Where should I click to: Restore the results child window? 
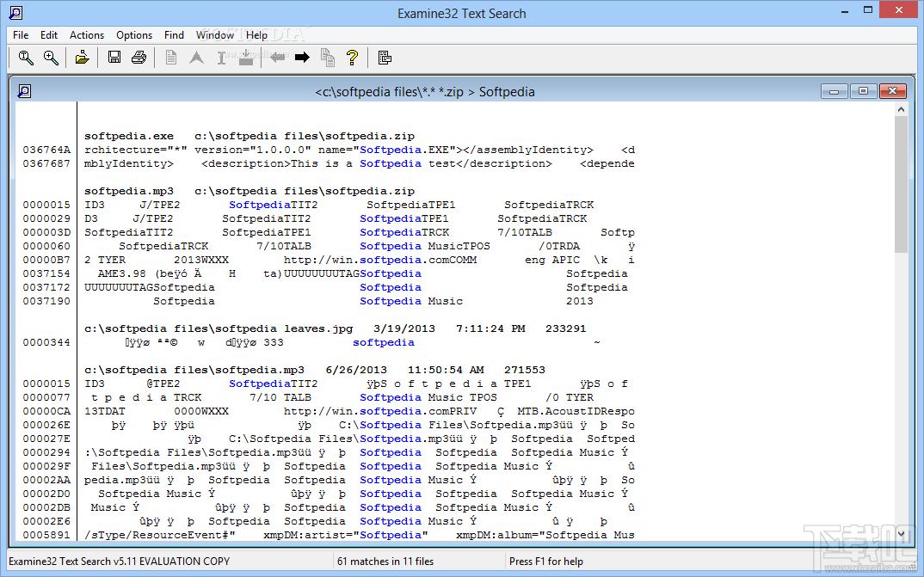coord(863,91)
